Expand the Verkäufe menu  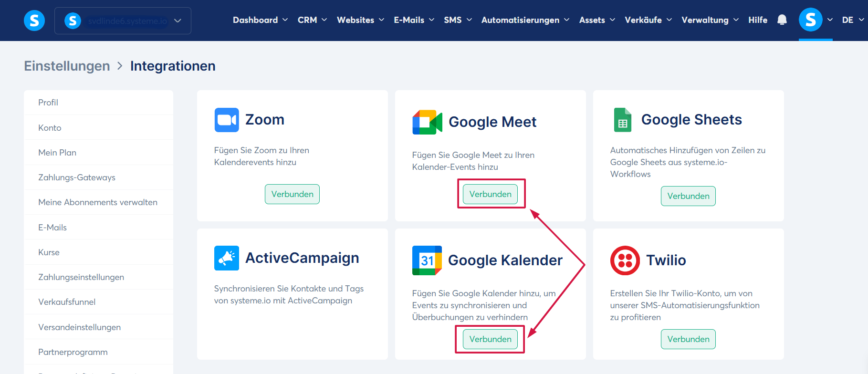click(x=648, y=20)
